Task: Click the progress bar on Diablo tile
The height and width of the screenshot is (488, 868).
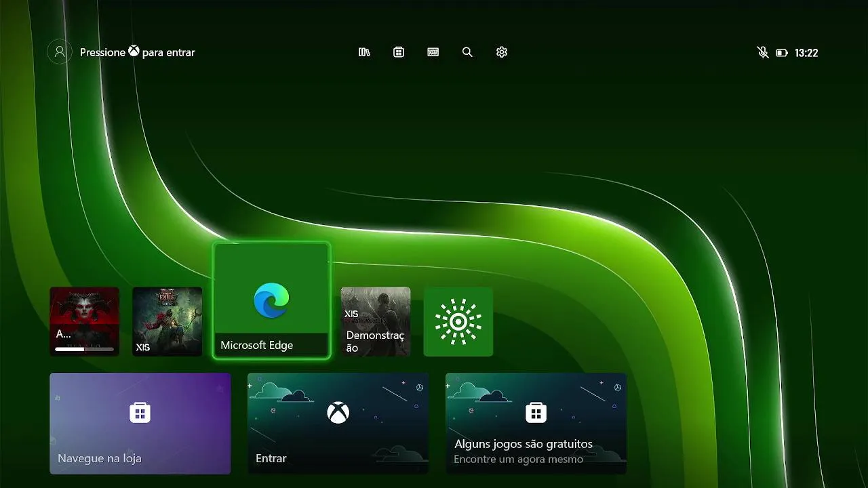Action: pyautogui.click(x=84, y=349)
